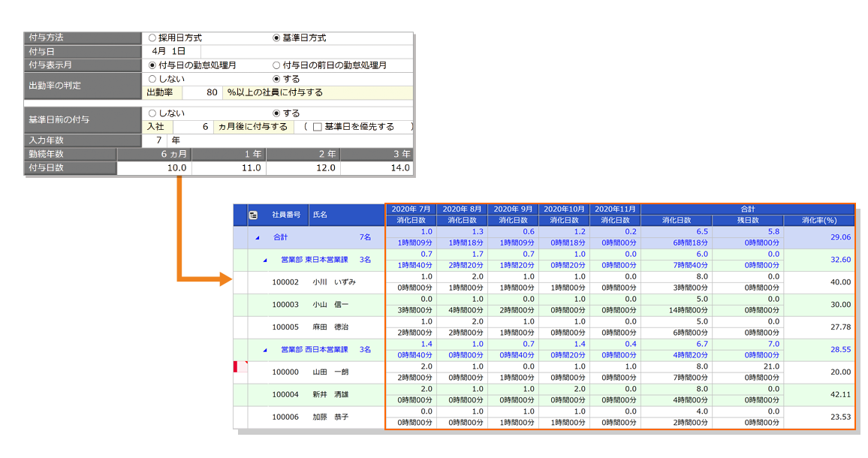Image resolution: width=868 pixels, height=458 pixels.
Task: Click the 2020年 9月 column header
Action: pyautogui.click(x=513, y=209)
